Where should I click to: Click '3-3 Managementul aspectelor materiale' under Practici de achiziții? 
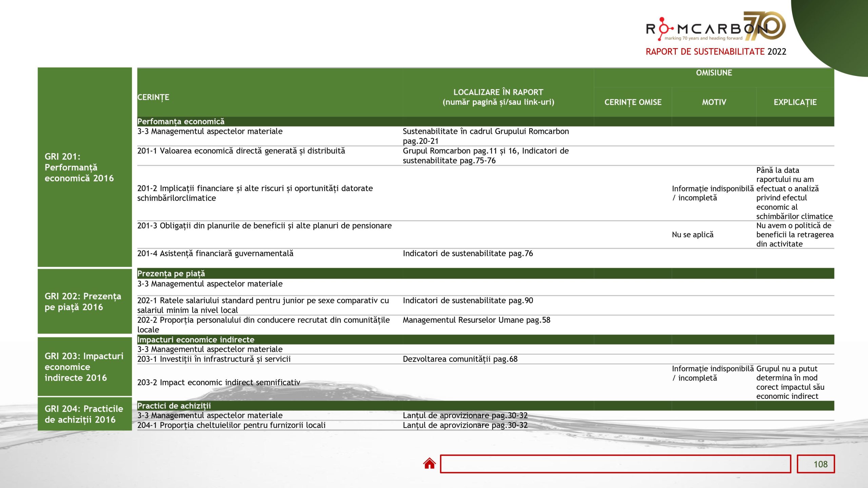tap(210, 415)
